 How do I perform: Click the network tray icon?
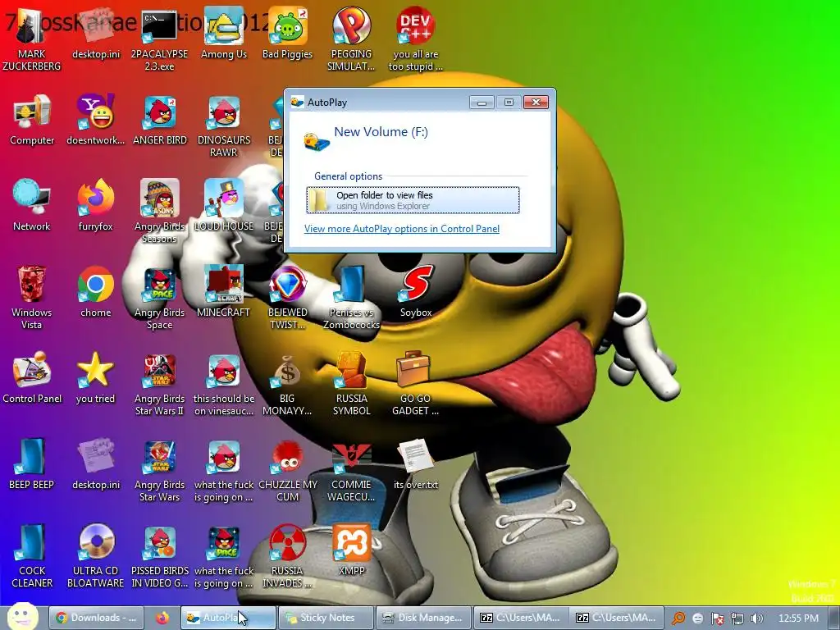click(737, 619)
